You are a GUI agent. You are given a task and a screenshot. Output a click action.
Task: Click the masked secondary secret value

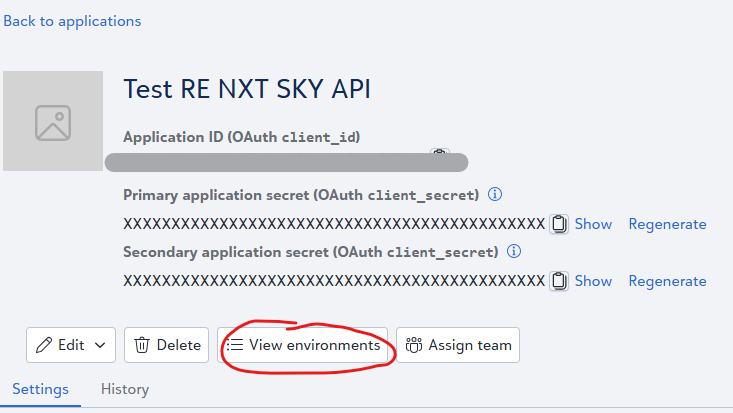click(x=334, y=281)
